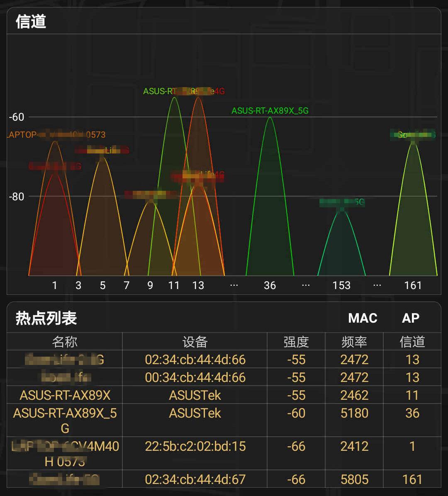Click the ASUS-RT-AX89X_5G label on the chart

[x=270, y=111]
